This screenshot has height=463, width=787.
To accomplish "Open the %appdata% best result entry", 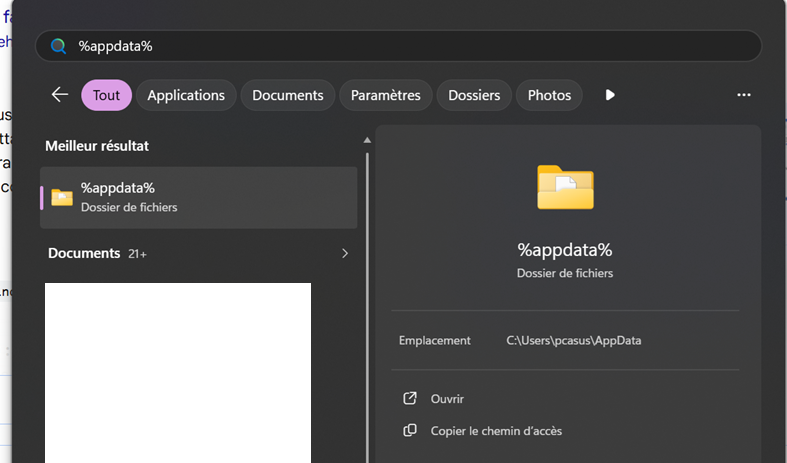I will tap(199, 197).
